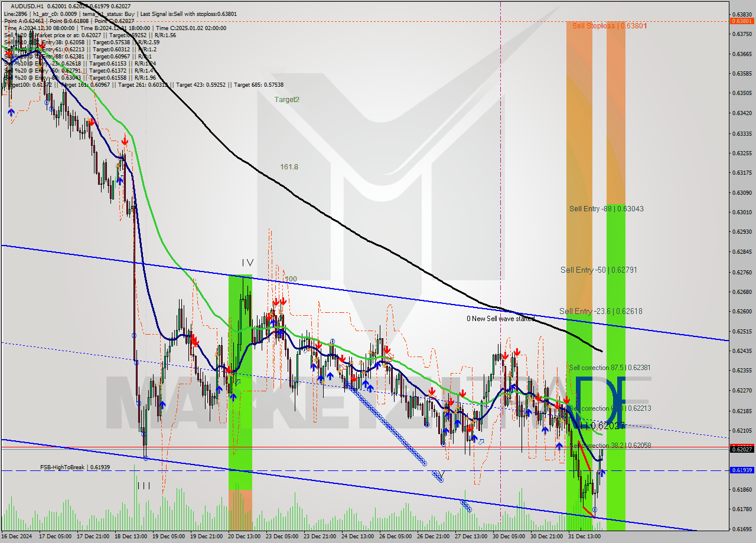
Task: Click the '16 Dec 2024' time axis label
Action: [x=17, y=537]
